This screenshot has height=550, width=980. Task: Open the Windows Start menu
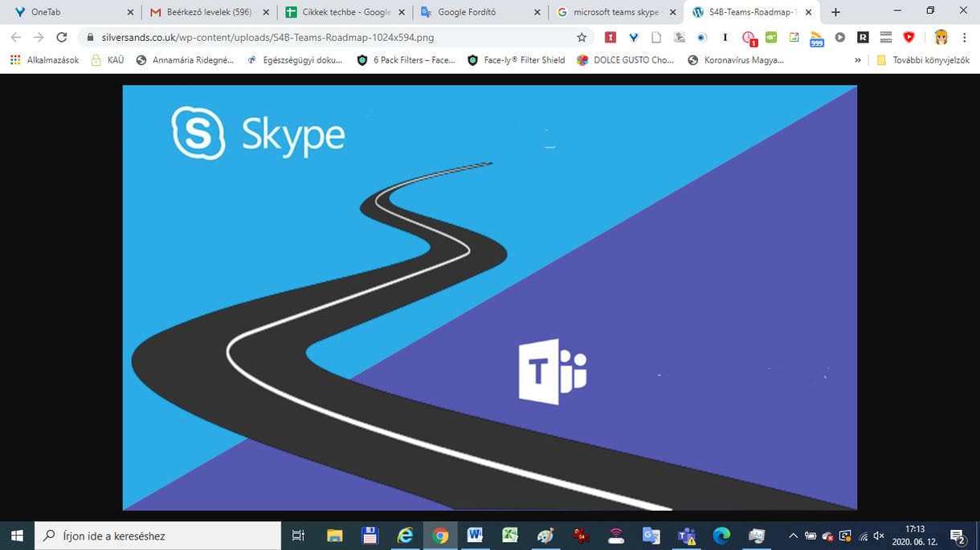coord(17,536)
